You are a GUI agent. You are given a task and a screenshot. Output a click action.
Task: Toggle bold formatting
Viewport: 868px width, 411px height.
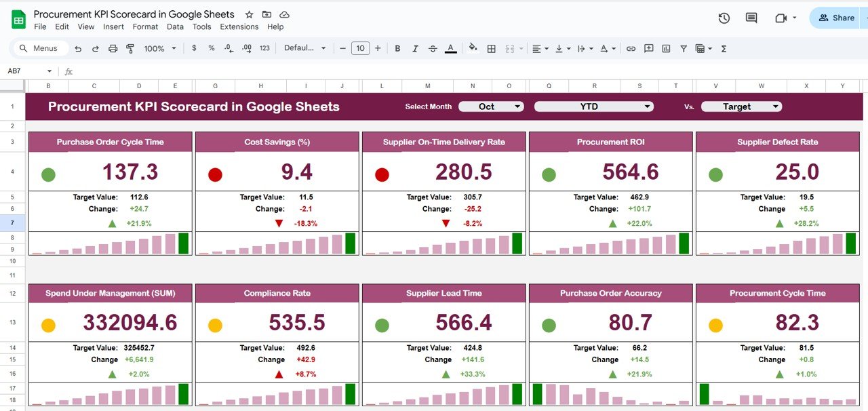397,48
